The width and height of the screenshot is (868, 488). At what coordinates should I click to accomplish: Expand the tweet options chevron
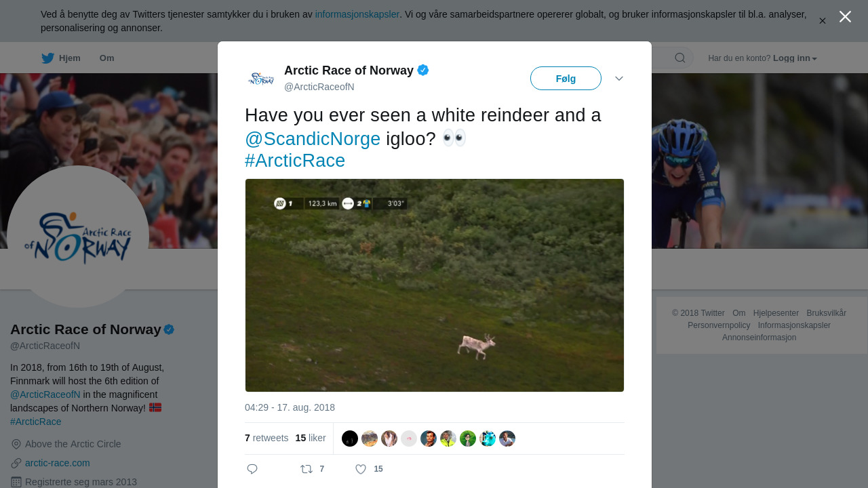[x=618, y=79]
